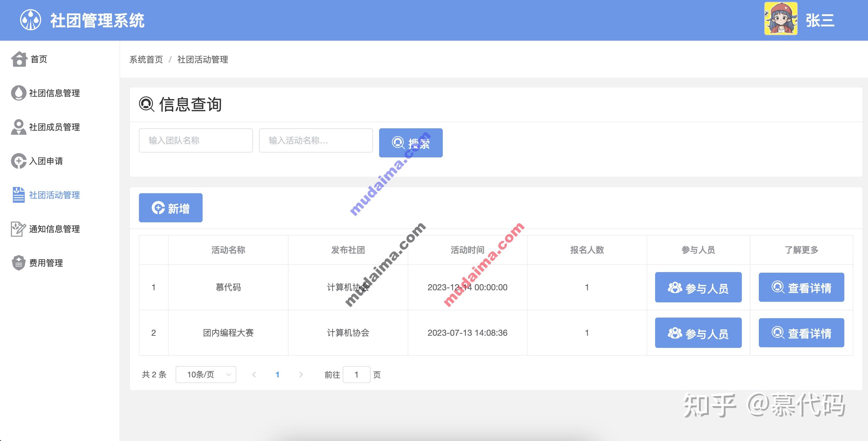Open the 10条/页 page size dropdown

(206, 375)
